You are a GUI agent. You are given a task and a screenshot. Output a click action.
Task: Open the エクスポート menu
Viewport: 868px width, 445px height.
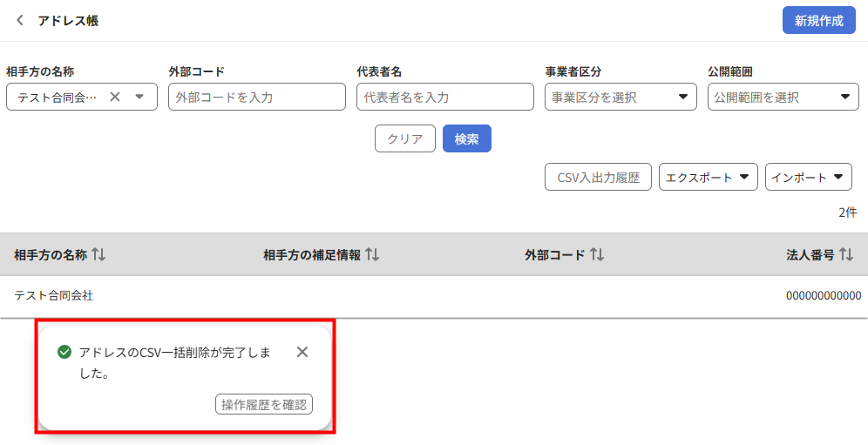[x=708, y=177]
